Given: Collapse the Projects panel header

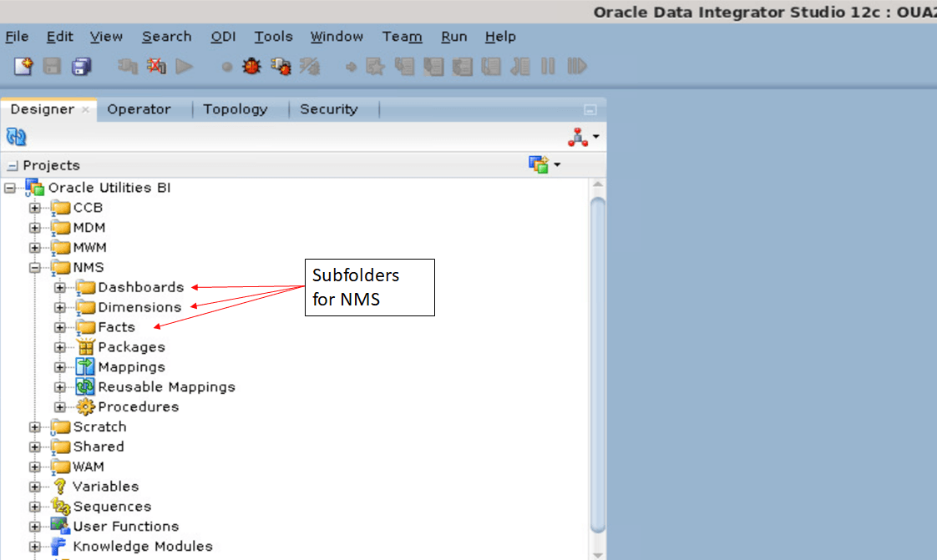Looking at the screenshot, I should [x=11, y=164].
